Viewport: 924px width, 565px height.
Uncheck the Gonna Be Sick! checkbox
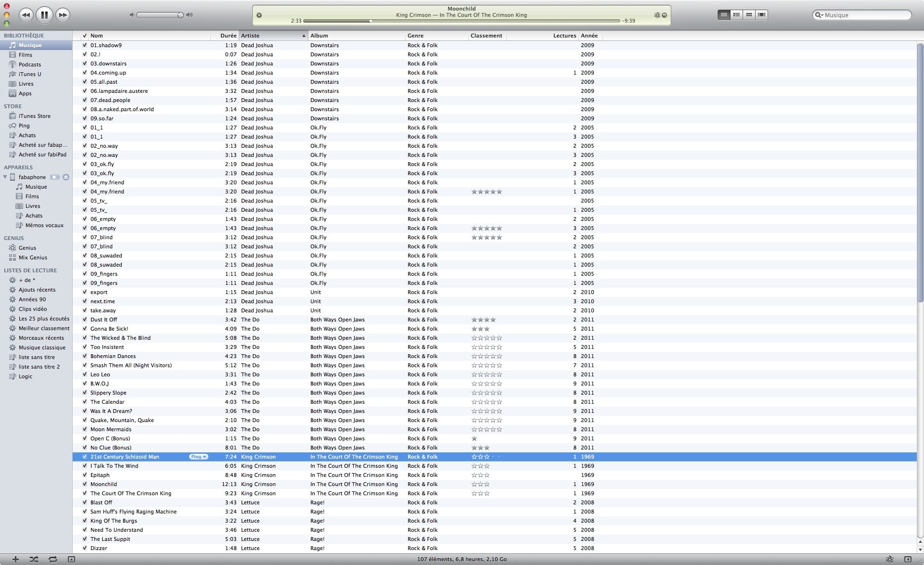click(85, 329)
